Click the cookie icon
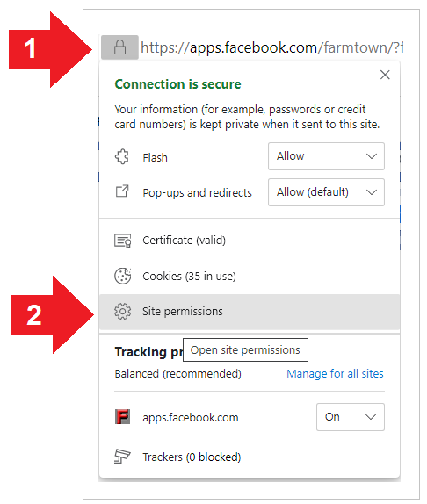This screenshot has height=504, width=427. click(x=122, y=276)
